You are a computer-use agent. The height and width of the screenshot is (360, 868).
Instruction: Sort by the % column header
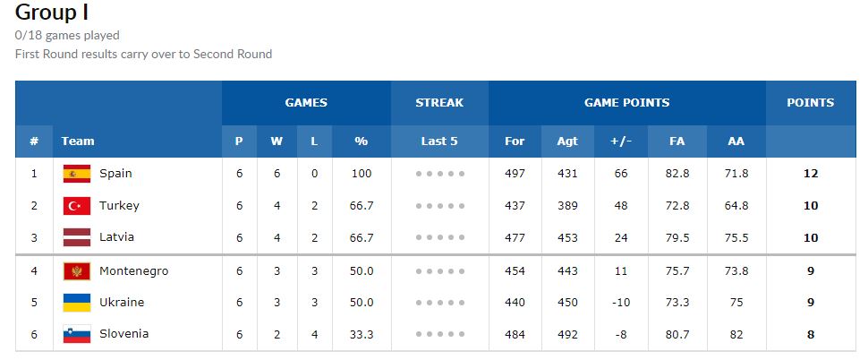pyautogui.click(x=361, y=141)
